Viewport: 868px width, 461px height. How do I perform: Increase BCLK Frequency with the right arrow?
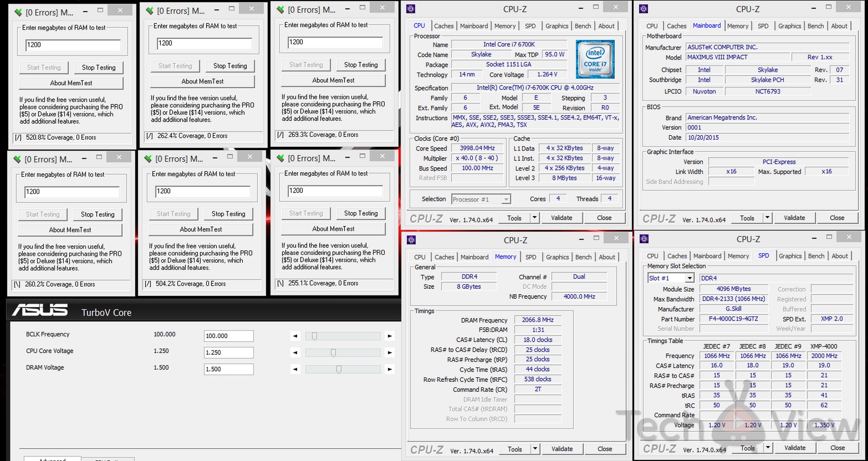(390, 336)
